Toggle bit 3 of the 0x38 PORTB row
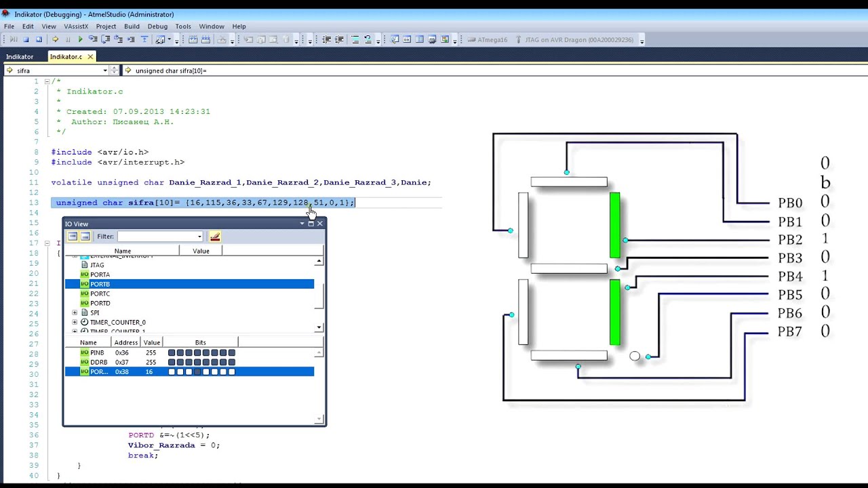Viewport: 868px width, 488px height. point(206,371)
